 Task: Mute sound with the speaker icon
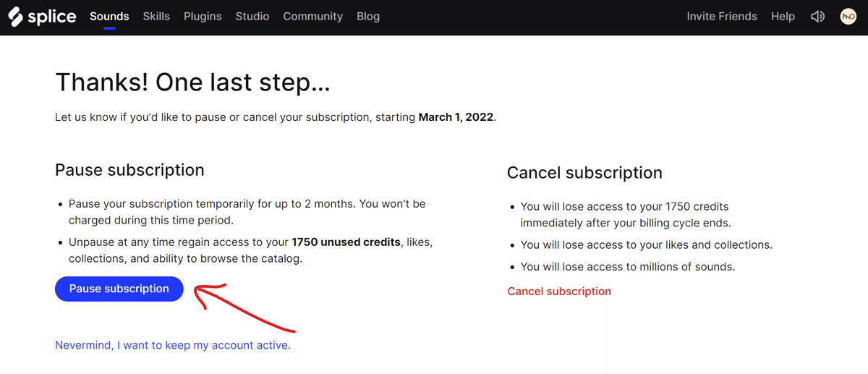(817, 17)
